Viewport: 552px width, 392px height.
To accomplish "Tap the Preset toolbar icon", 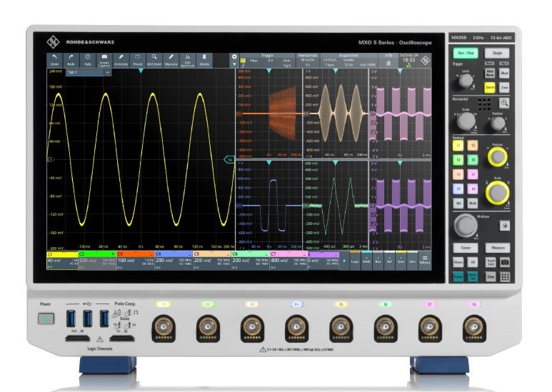I will 137,60.
